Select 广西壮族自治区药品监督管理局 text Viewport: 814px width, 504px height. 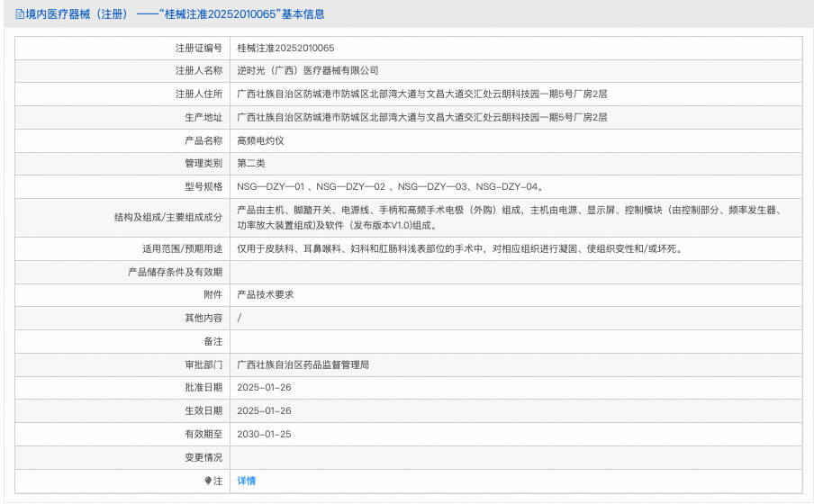(x=303, y=364)
